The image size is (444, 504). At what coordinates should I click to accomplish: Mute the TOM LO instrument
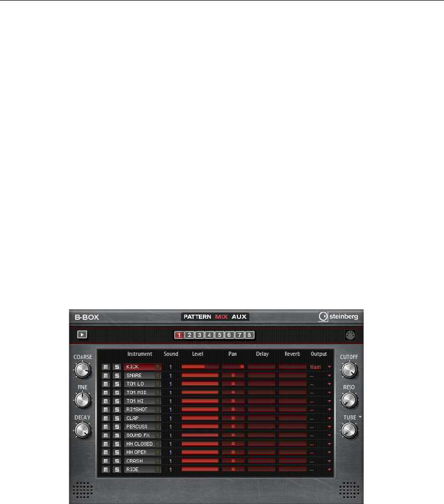pos(106,384)
